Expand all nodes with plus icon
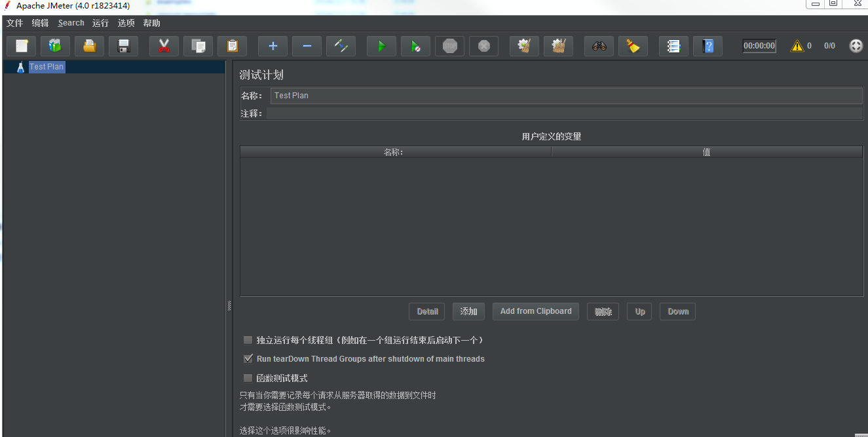 [x=273, y=46]
